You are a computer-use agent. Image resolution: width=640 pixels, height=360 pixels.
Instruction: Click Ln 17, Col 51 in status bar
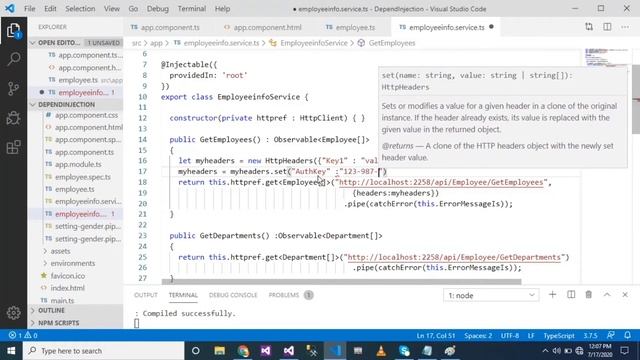(x=436, y=336)
